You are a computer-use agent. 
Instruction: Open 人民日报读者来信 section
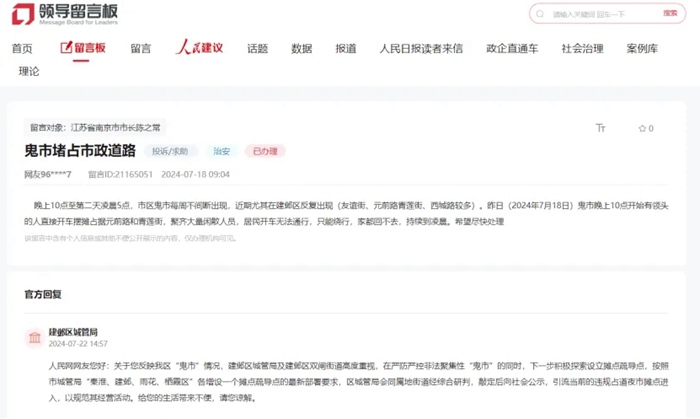[421, 48]
